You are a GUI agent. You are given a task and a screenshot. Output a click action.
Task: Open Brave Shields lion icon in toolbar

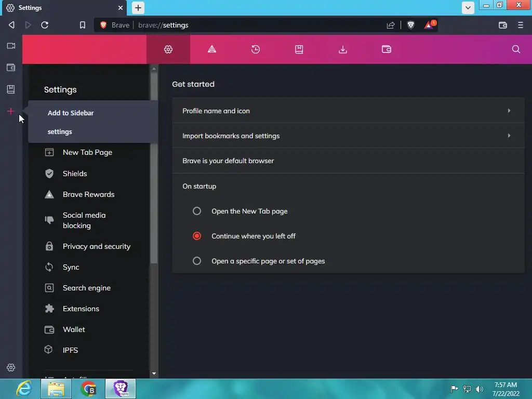pyautogui.click(x=410, y=25)
